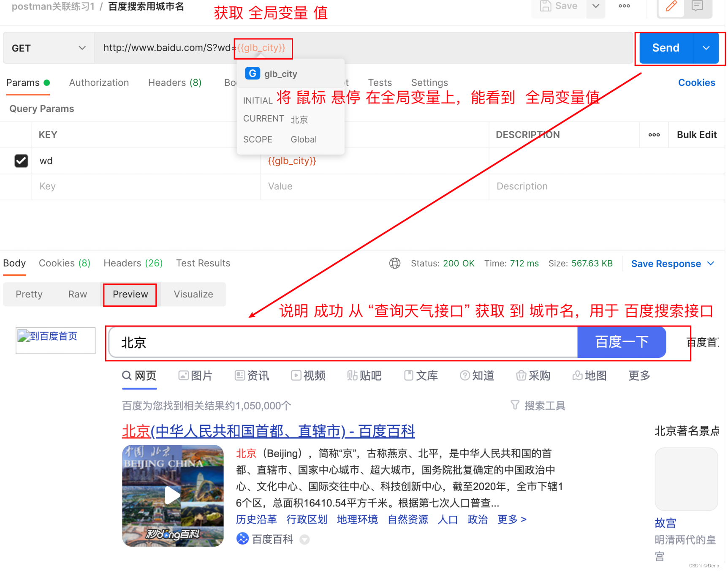
Task: Click the Cookies link
Action: tap(696, 83)
